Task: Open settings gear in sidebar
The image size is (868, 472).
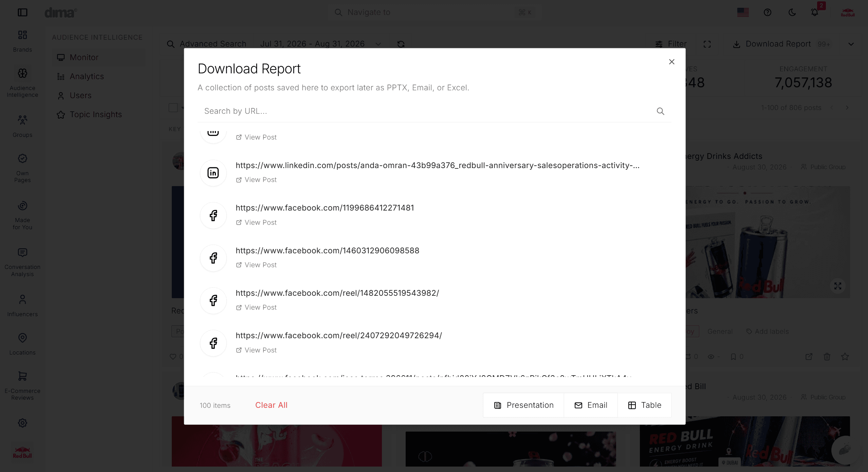Action: coord(22,423)
